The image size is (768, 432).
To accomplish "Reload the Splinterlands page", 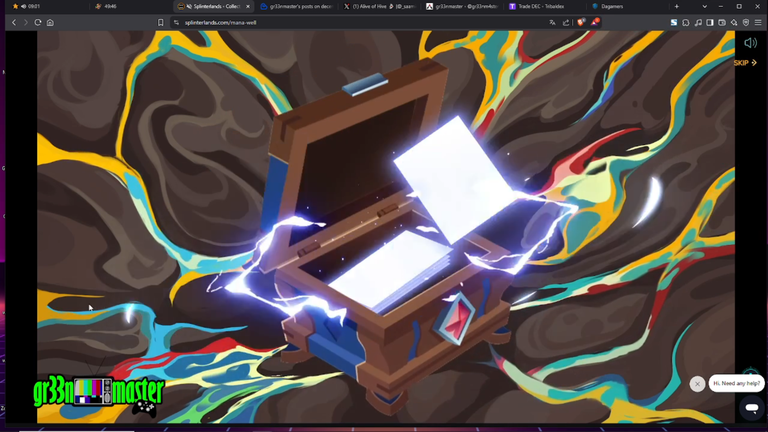I will (38, 23).
